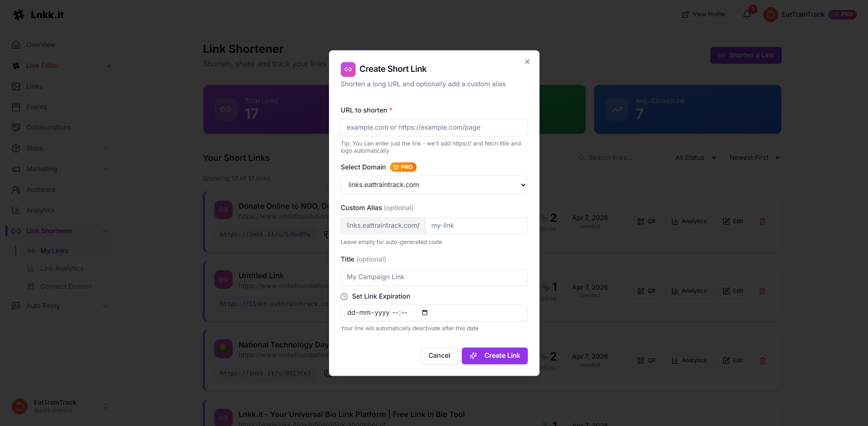Open Link Analytics in the sidebar submenu
Screen dimensions: 868x426
pos(62,268)
